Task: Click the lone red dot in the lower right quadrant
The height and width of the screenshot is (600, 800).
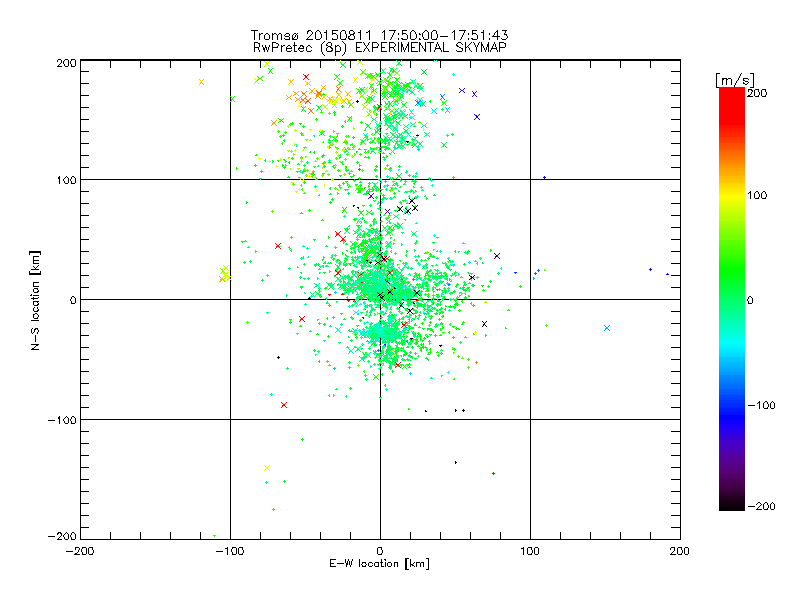Action: (493, 473)
